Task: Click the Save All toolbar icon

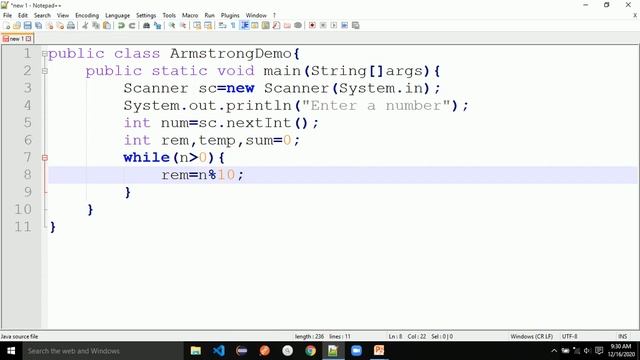Action: coord(38,25)
